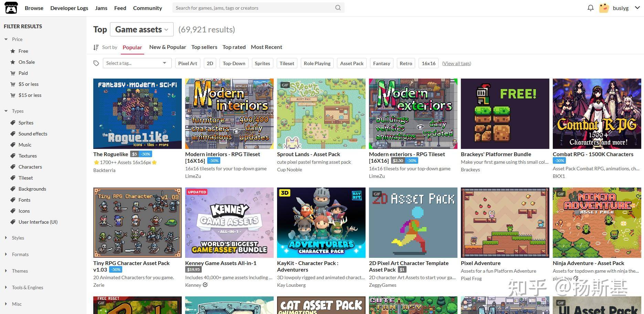This screenshot has height=314, width=644.
Task: Click the tag icon next to Icons
Action: pyautogui.click(x=13, y=211)
